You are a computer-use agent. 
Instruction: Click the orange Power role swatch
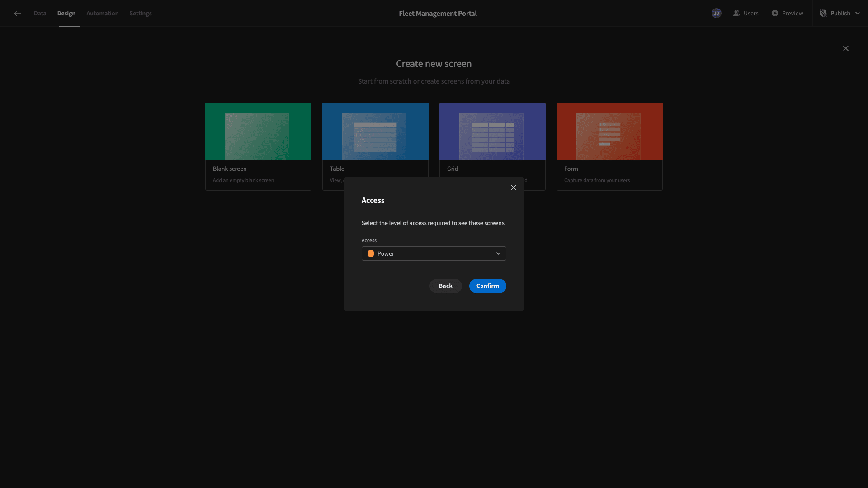[371, 254]
